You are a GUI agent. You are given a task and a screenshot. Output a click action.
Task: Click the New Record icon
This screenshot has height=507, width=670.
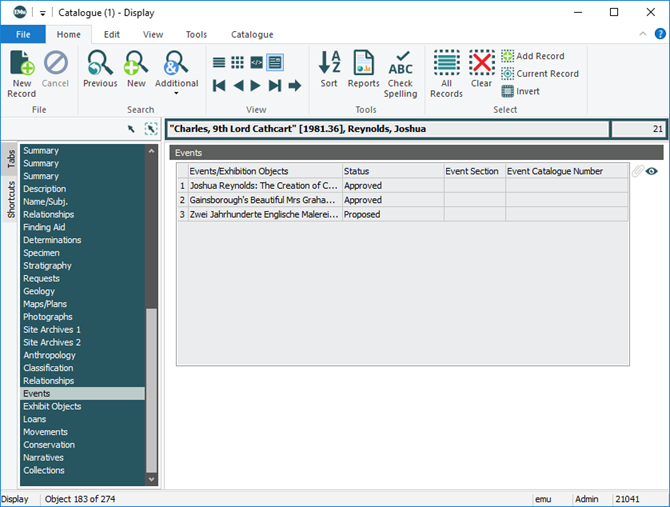[21, 73]
